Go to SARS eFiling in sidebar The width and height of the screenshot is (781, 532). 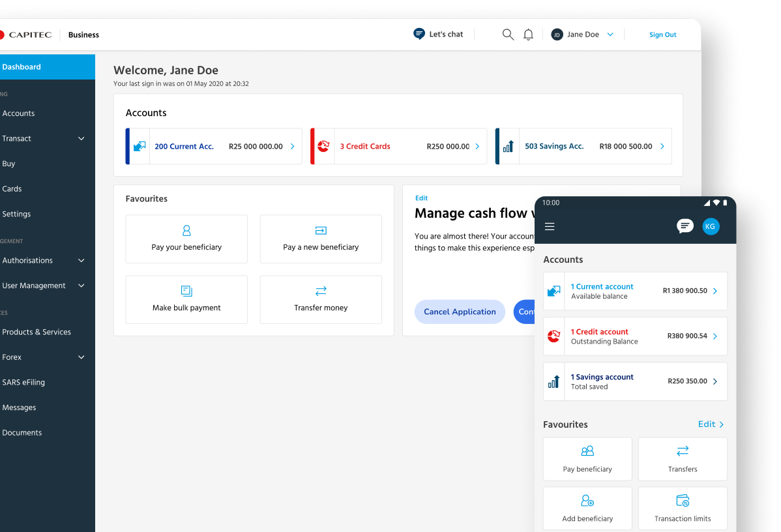[x=23, y=382]
